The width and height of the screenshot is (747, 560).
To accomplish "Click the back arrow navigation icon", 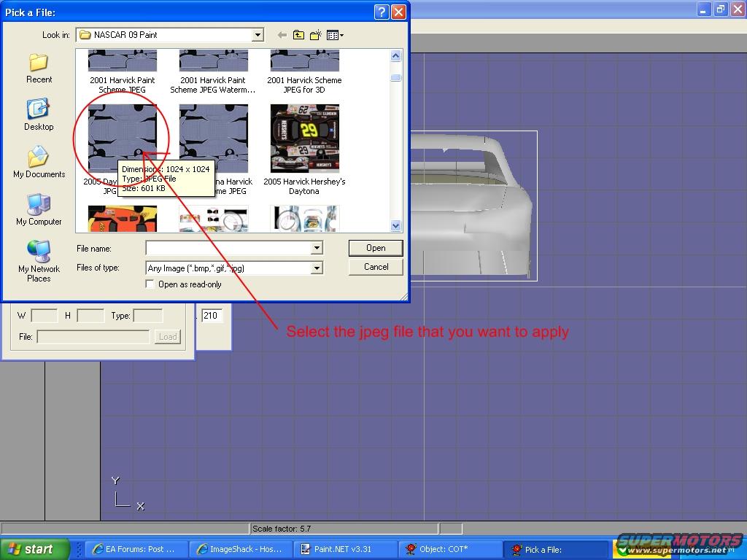I will [x=282, y=35].
